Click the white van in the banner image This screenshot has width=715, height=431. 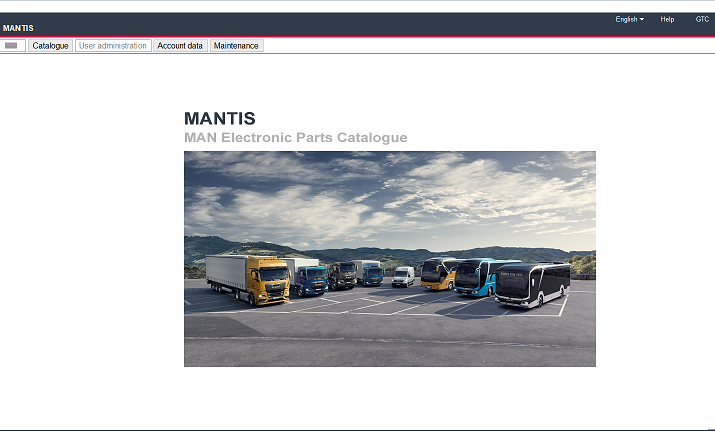coord(403,276)
